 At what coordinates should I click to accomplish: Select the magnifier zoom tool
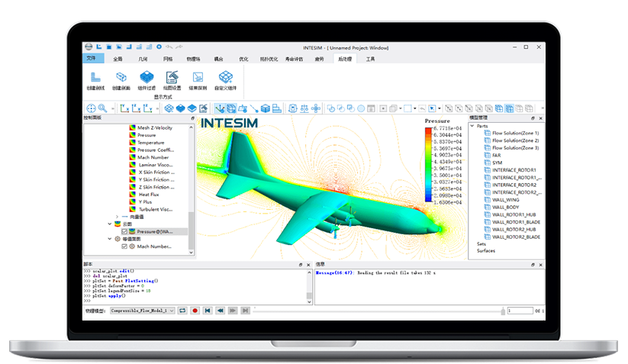tap(102, 108)
